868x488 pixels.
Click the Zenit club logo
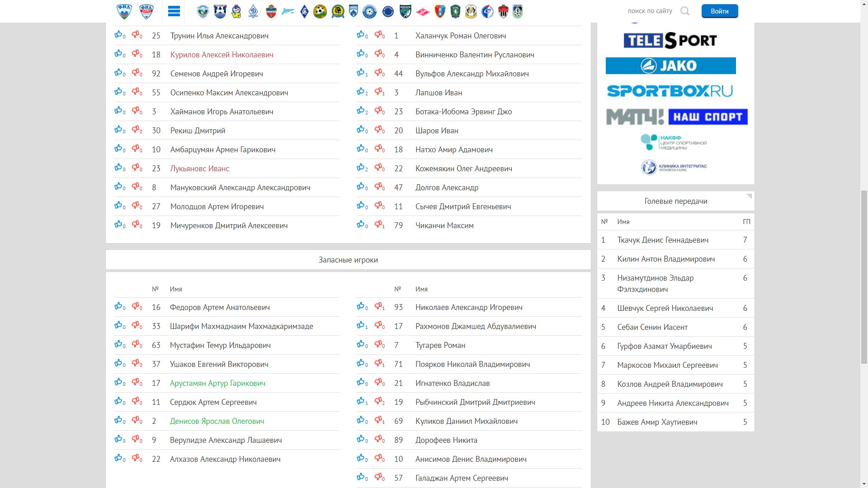(x=288, y=11)
